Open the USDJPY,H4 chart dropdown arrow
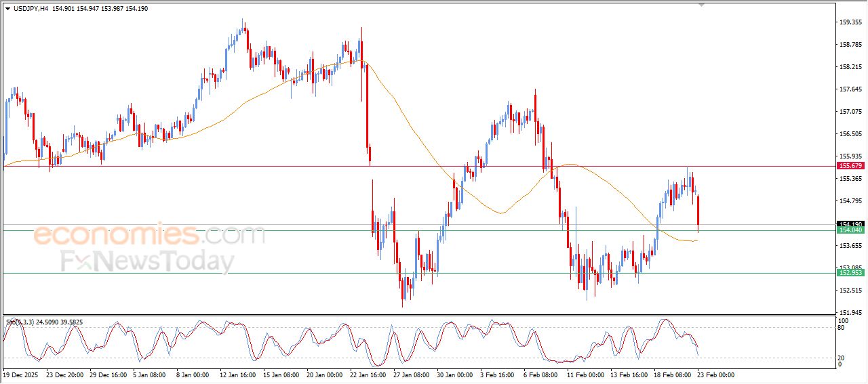Viewport: 868px width, 384px height. coord(7,9)
